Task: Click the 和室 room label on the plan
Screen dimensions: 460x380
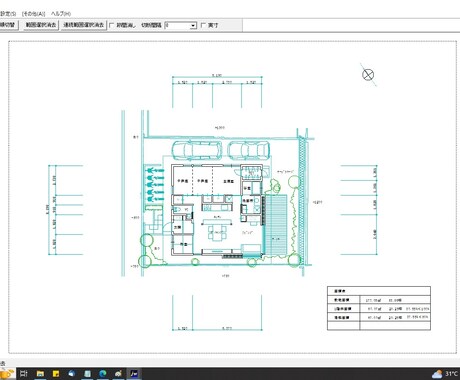Action: tap(184, 244)
